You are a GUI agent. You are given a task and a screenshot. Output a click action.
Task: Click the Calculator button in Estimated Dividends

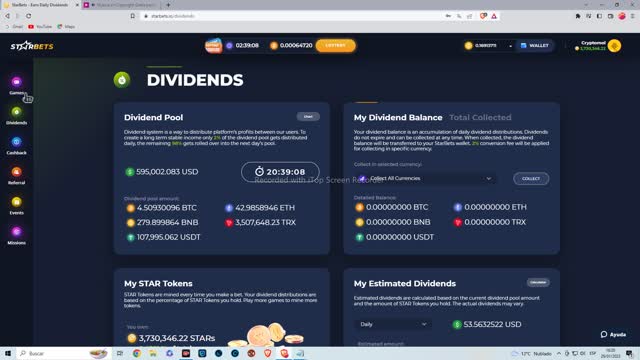tap(538, 282)
